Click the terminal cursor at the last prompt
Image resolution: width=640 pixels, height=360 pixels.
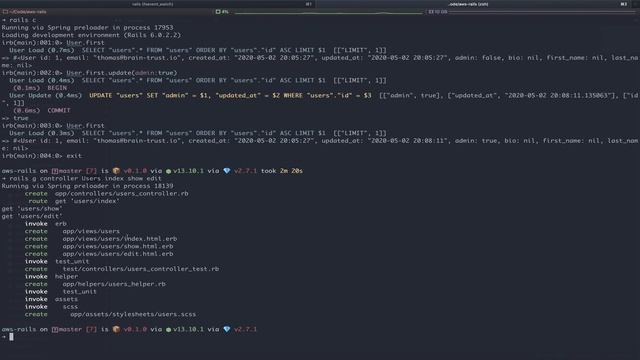[11, 337]
